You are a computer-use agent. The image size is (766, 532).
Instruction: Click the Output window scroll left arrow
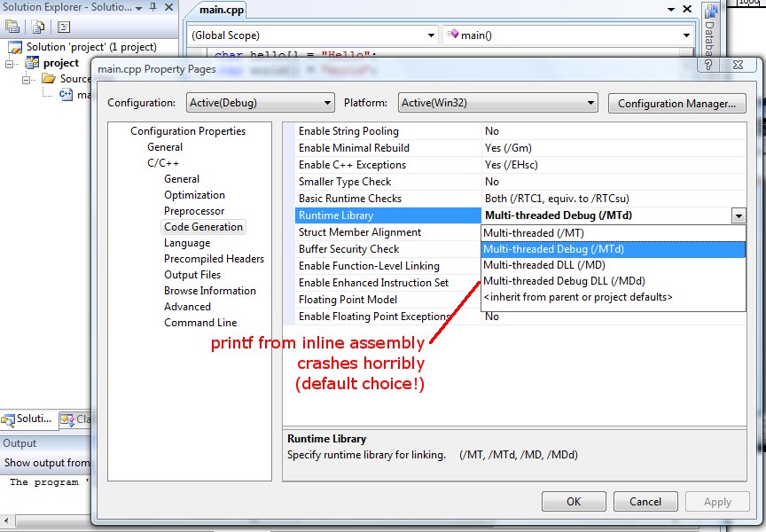point(6,521)
